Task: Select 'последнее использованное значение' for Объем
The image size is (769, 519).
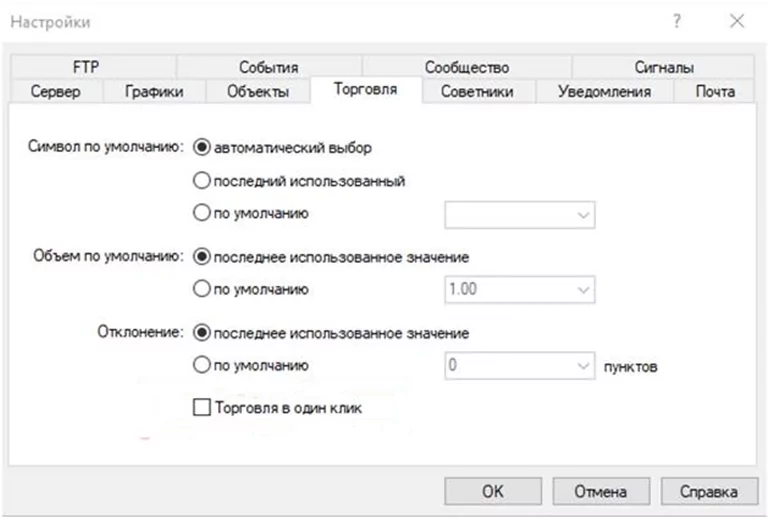Action: coord(202,257)
